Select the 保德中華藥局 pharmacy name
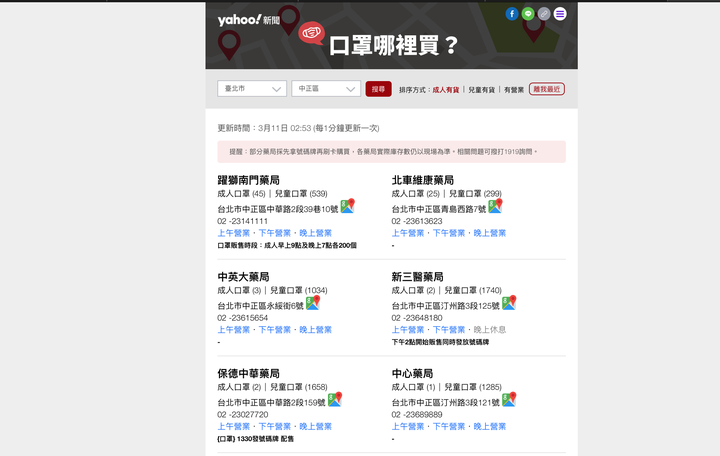This screenshot has height=456, width=720. coord(248,374)
